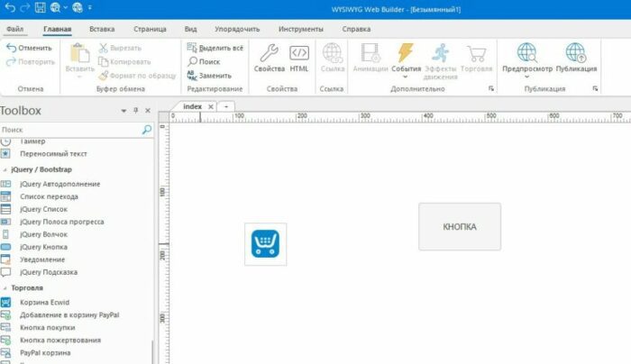The height and width of the screenshot is (364, 631).
Task: Select Корзина Ecwid in Toolbox
Action: pos(44,303)
